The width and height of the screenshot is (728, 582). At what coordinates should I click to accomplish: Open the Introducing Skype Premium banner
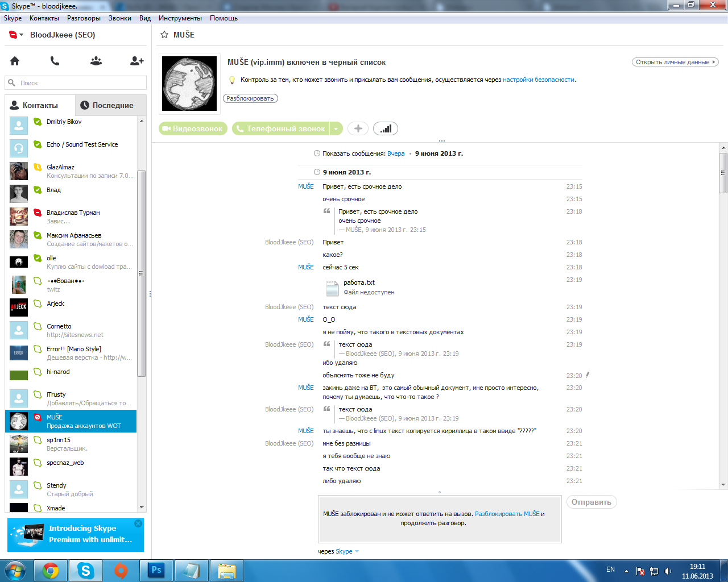tap(76, 535)
